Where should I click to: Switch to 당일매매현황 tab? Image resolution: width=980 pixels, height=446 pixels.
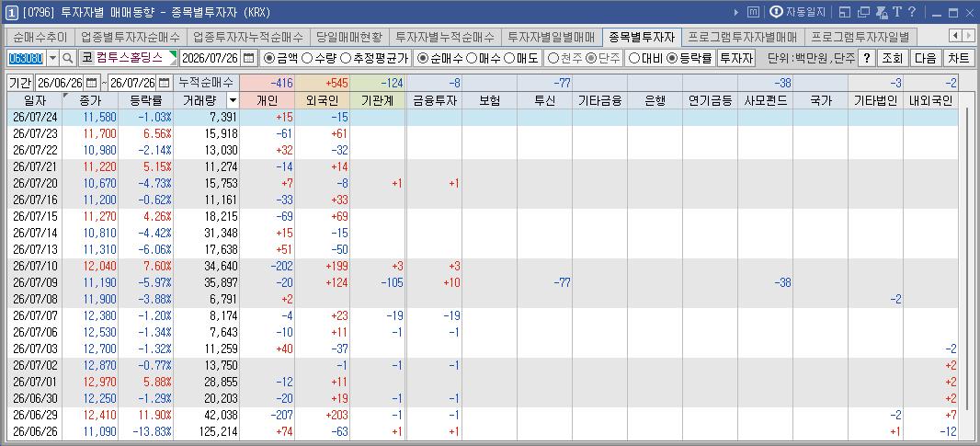click(348, 37)
